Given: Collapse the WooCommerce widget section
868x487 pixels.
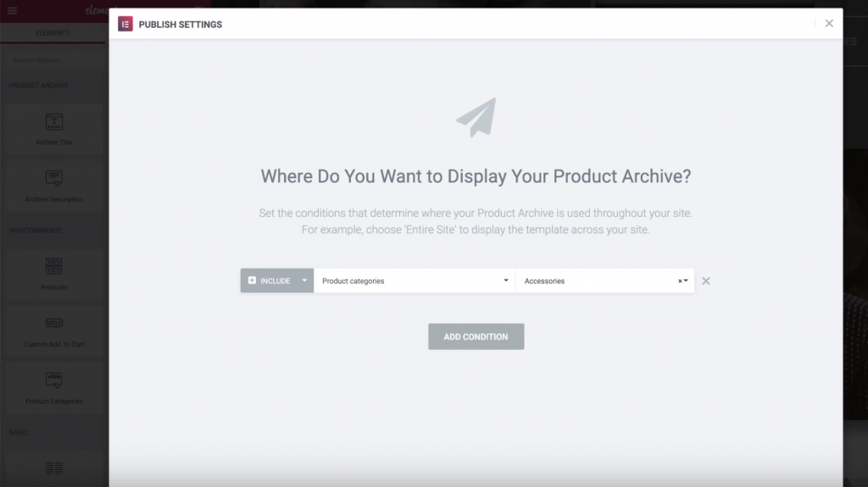Looking at the screenshot, I should (34, 230).
